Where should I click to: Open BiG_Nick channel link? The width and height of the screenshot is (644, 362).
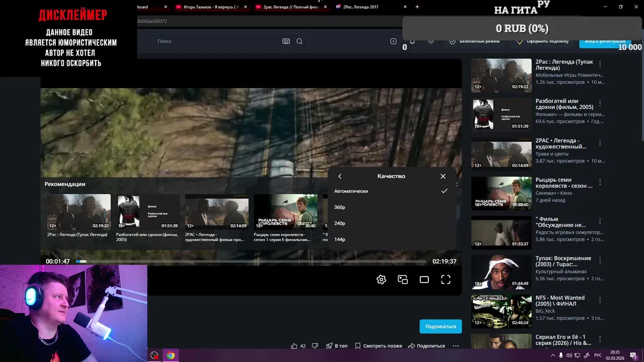pyautogui.click(x=545, y=311)
